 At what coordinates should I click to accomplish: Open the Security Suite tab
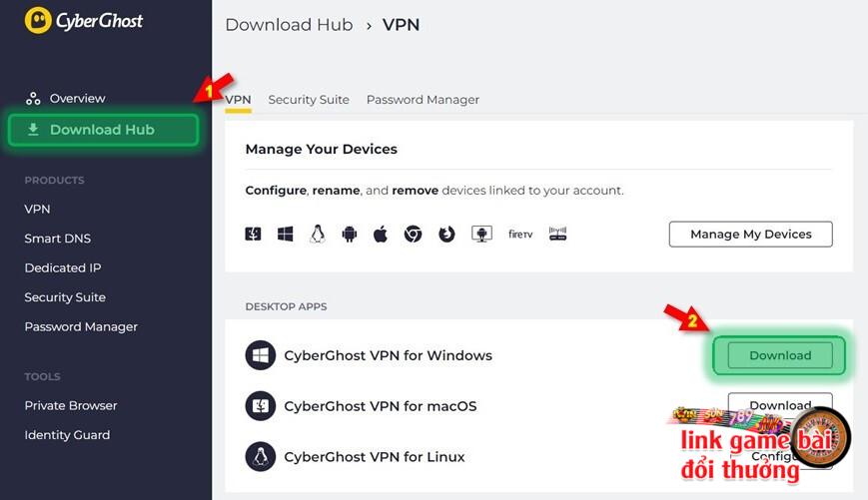pyautogui.click(x=309, y=100)
